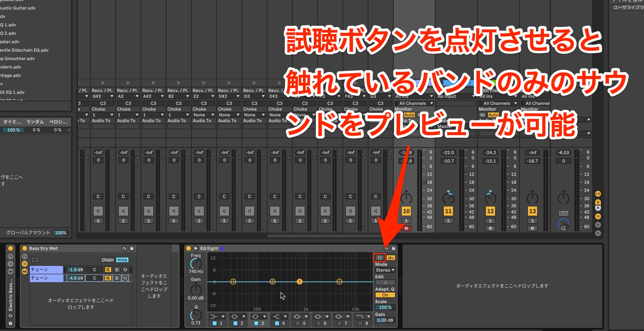Click the EQ Eight Q knob

coord(196,315)
